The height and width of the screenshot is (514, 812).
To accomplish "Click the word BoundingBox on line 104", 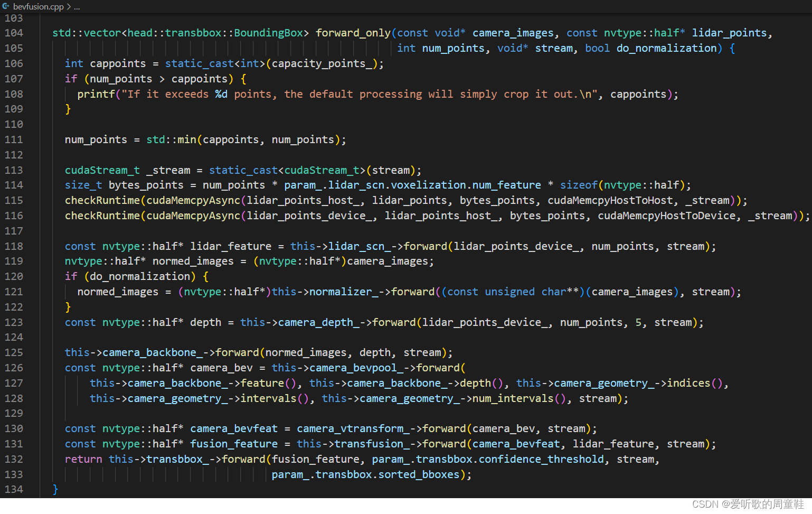I will [269, 33].
